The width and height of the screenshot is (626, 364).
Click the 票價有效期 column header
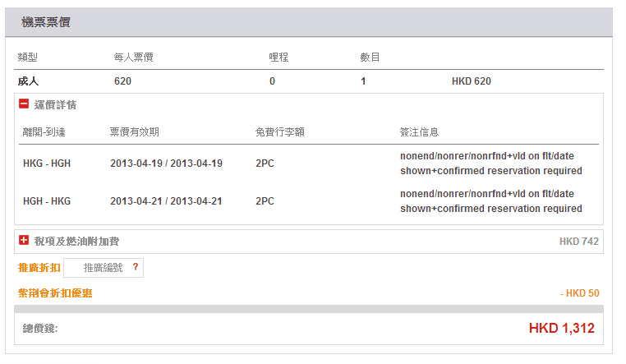tap(134, 131)
